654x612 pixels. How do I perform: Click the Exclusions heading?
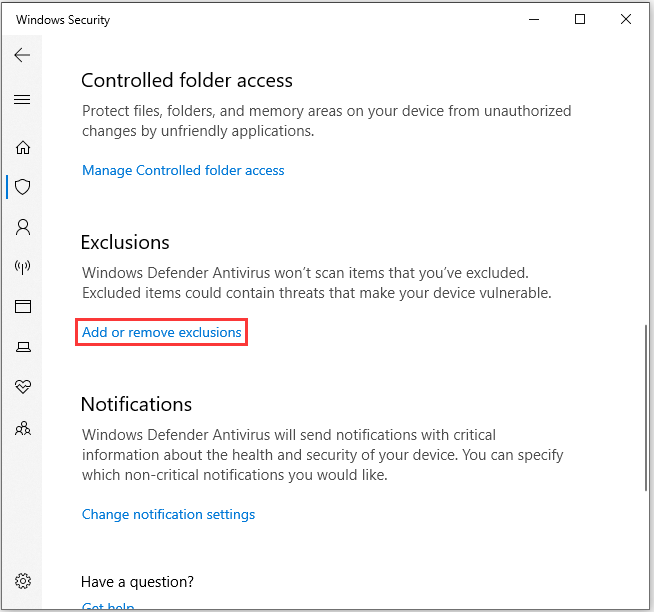coord(125,242)
